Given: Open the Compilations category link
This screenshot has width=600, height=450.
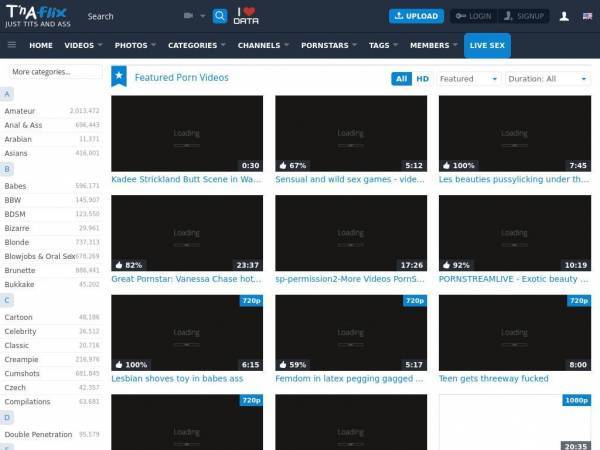Looking at the screenshot, I should point(27,401).
